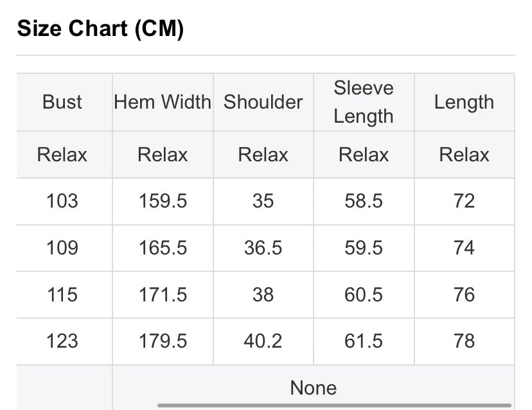Click the Relax label under Length
532x410 pixels.
pyautogui.click(x=464, y=155)
